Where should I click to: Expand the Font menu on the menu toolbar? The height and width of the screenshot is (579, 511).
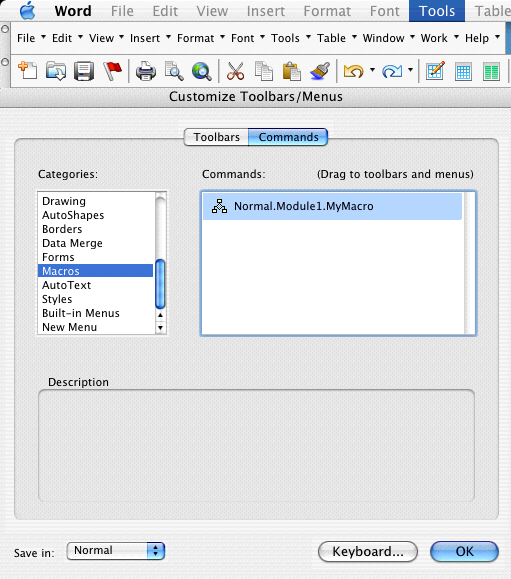pos(248,38)
